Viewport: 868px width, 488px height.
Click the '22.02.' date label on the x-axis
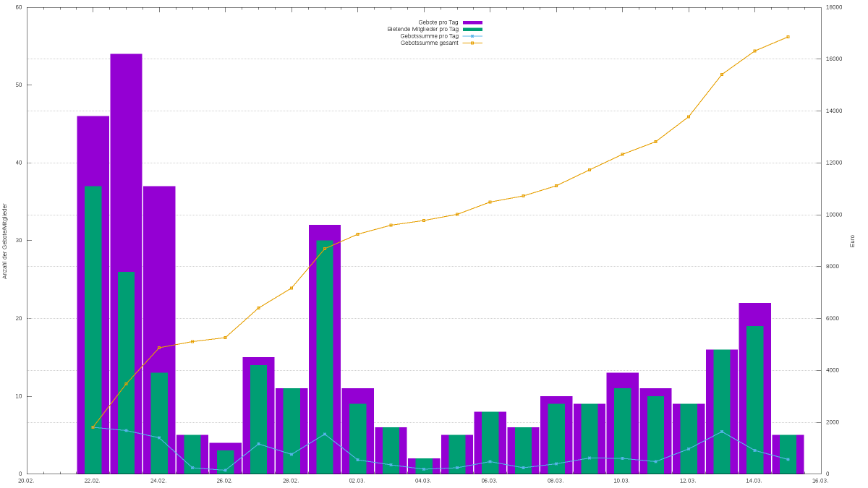pyautogui.click(x=93, y=481)
